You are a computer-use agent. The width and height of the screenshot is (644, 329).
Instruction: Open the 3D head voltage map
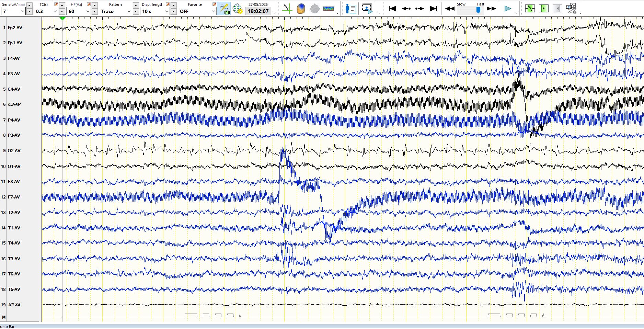pos(301,8)
